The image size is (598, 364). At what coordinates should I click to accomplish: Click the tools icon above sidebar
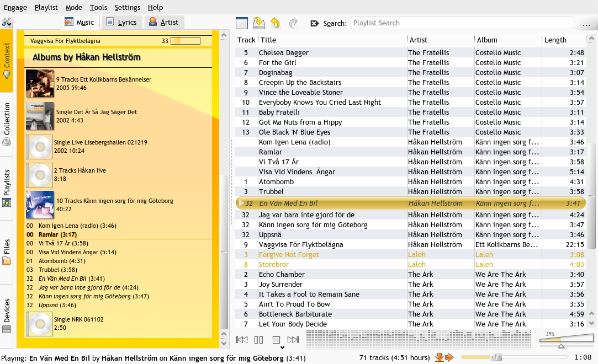point(7,22)
